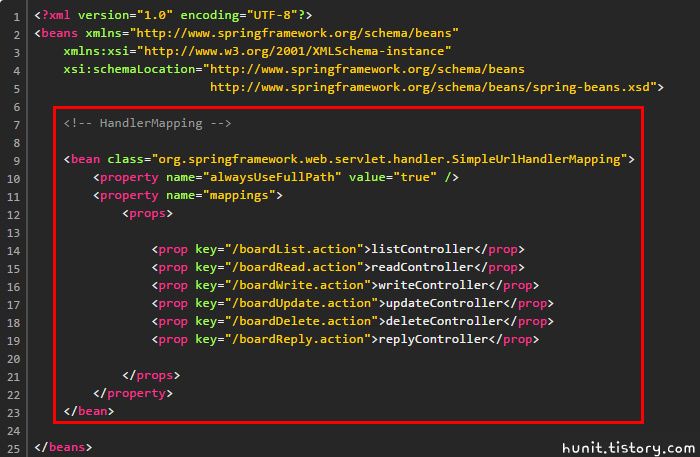Click the listController text
Image resolution: width=700 pixels, height=457 pixels.
[x=422, y=249]
